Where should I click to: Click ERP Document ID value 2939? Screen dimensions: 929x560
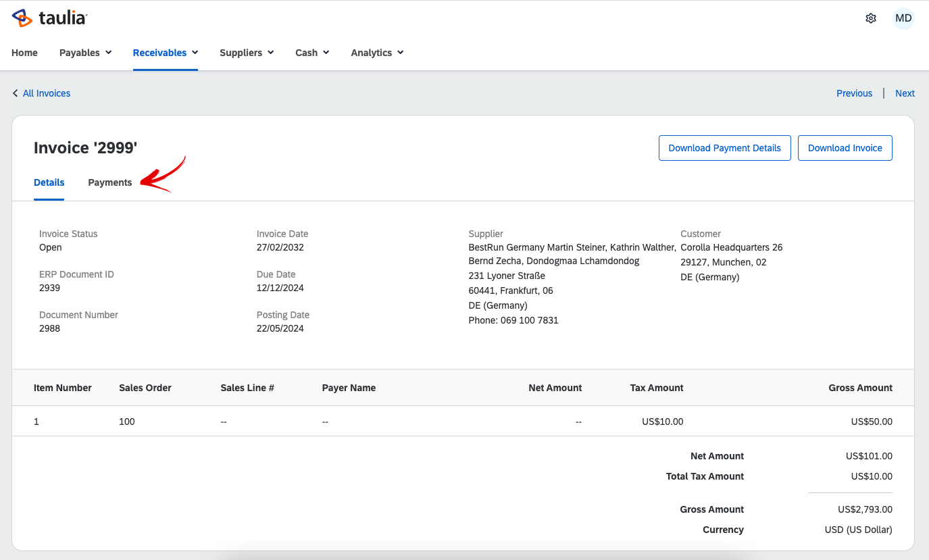coord(49,288)
